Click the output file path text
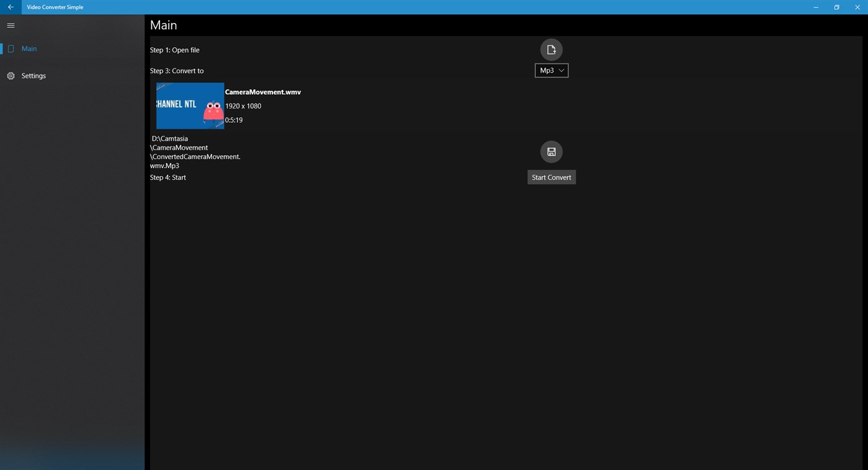This screenshot has height=470, width=868. click(x=194, y=152)
